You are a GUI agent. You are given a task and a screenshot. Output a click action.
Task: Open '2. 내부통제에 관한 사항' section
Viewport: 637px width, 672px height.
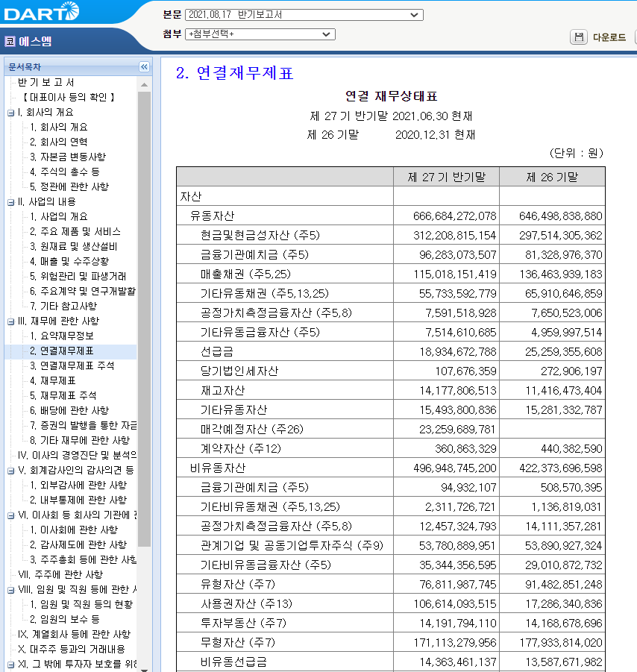(78, 500)
